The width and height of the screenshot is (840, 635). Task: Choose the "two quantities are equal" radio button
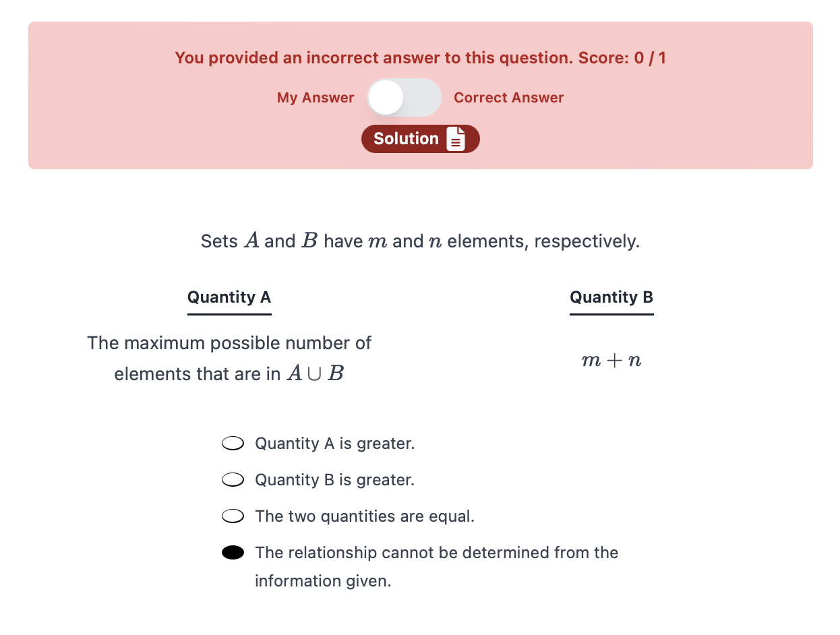point(233,516)
